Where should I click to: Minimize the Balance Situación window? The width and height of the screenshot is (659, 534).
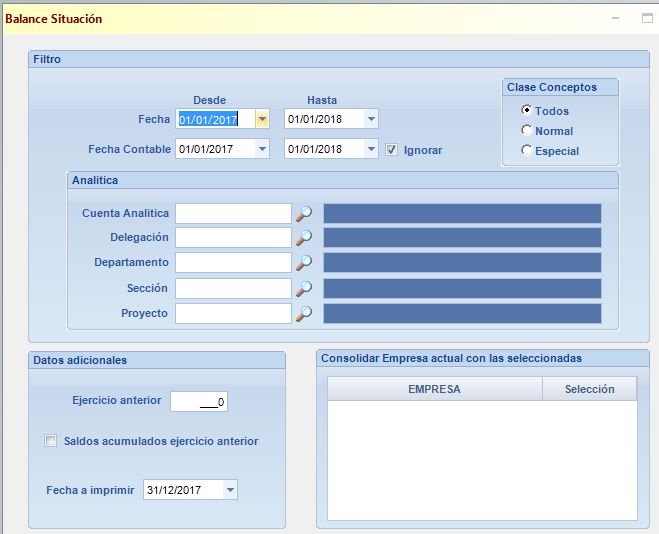coord(616,18)
